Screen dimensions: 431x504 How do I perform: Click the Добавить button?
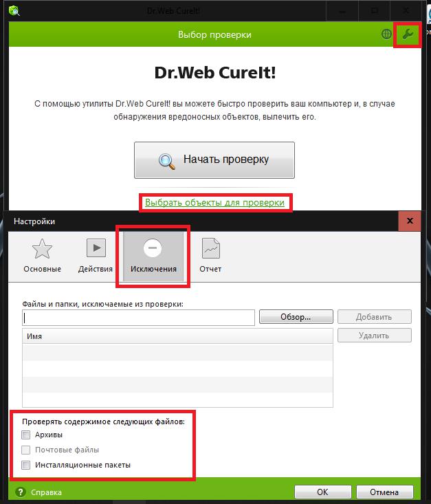(x=375, y=317)
